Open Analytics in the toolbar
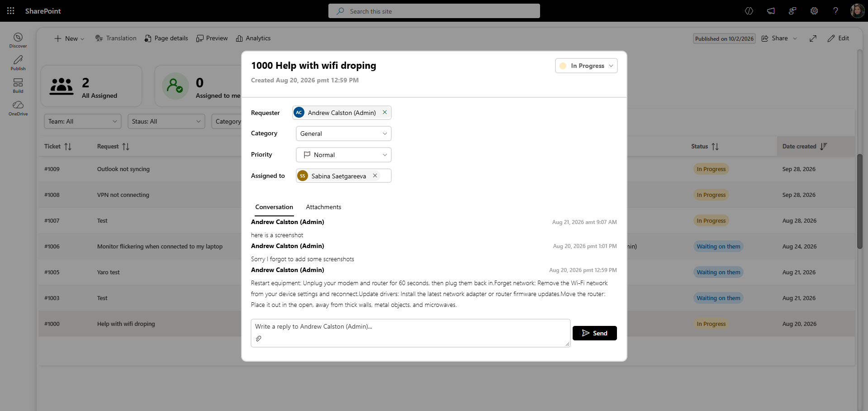The width and height of the screenshot is (868, 411). (x=253, y=38)
